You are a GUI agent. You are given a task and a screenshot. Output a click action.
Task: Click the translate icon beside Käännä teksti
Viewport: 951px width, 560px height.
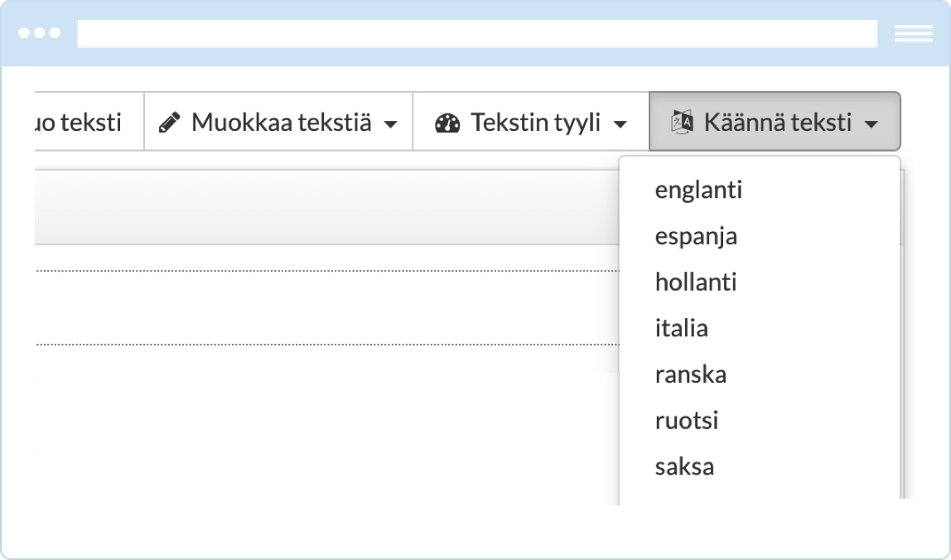(680, 123)
